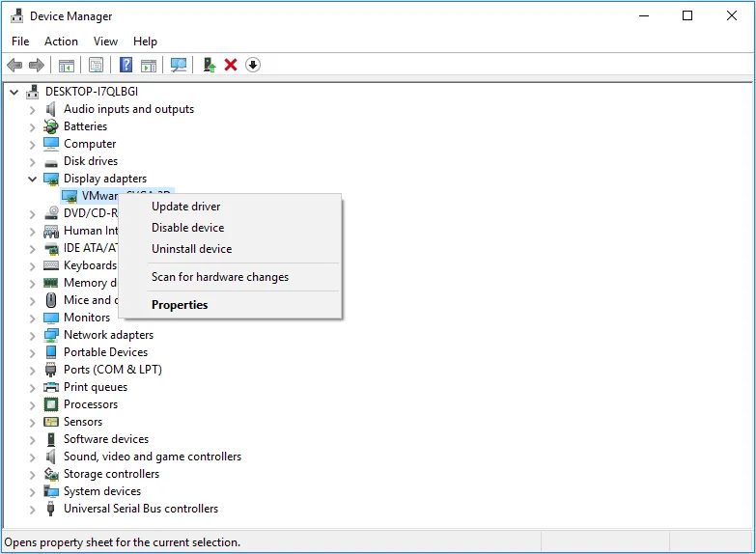Expand the Monitors tree node
Image resolution: width=756 pixels, height=554 pixels.
32,319
